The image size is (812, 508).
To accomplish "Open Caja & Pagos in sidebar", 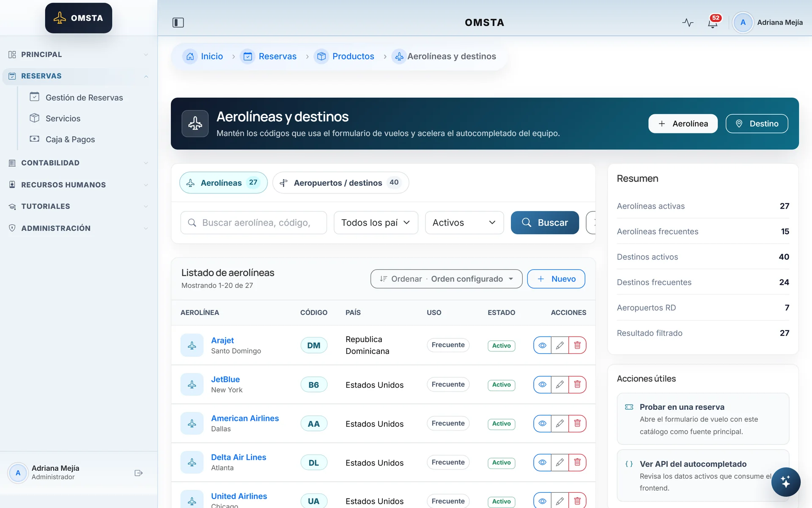I will [70, 139].
